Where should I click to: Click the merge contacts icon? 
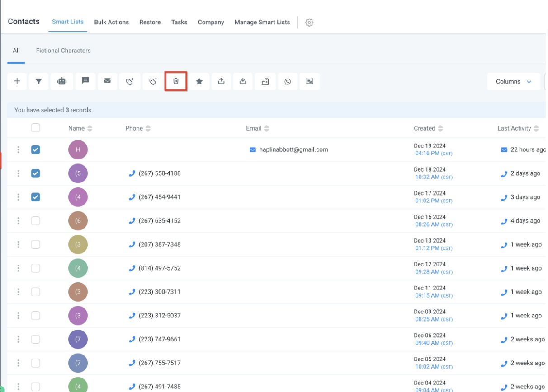309,81
